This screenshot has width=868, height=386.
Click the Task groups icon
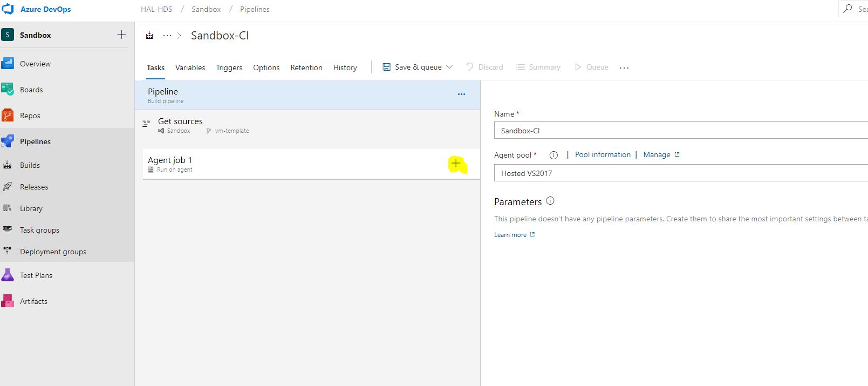(x=8, y=229)
